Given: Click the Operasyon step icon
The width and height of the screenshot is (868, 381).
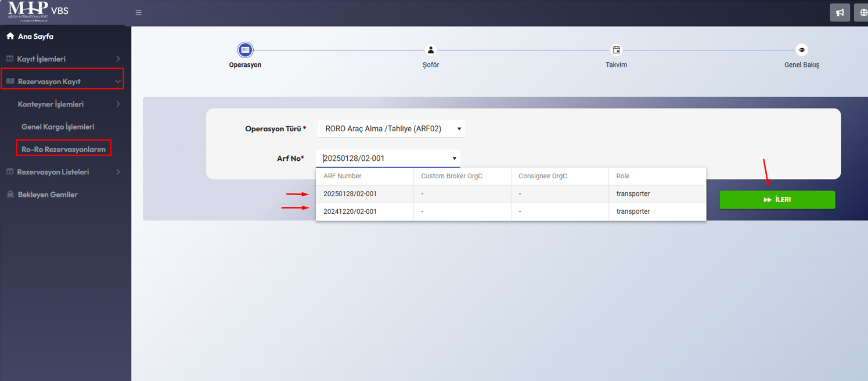Looking at the screenshot, I should [245, 50].
